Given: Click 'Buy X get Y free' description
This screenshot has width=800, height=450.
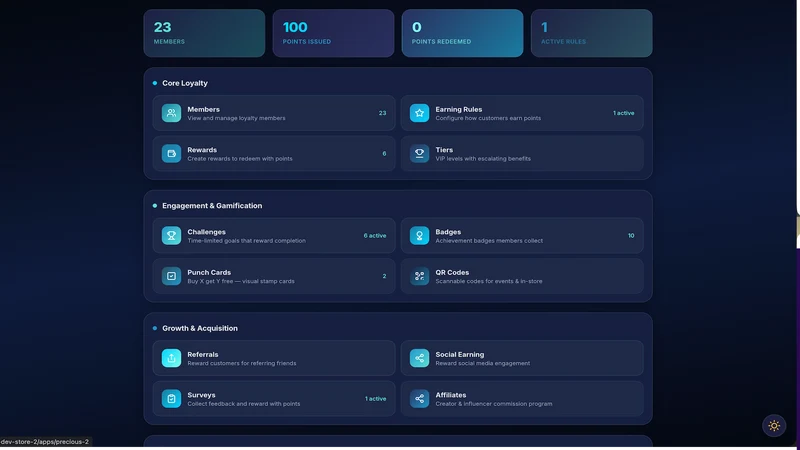Looking at the screenshot, I should point(241,281).
